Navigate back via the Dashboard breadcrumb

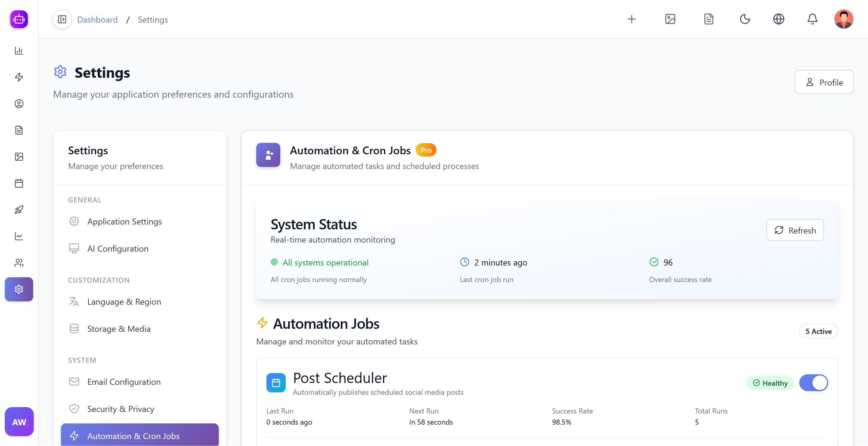(x=97, y=19)
